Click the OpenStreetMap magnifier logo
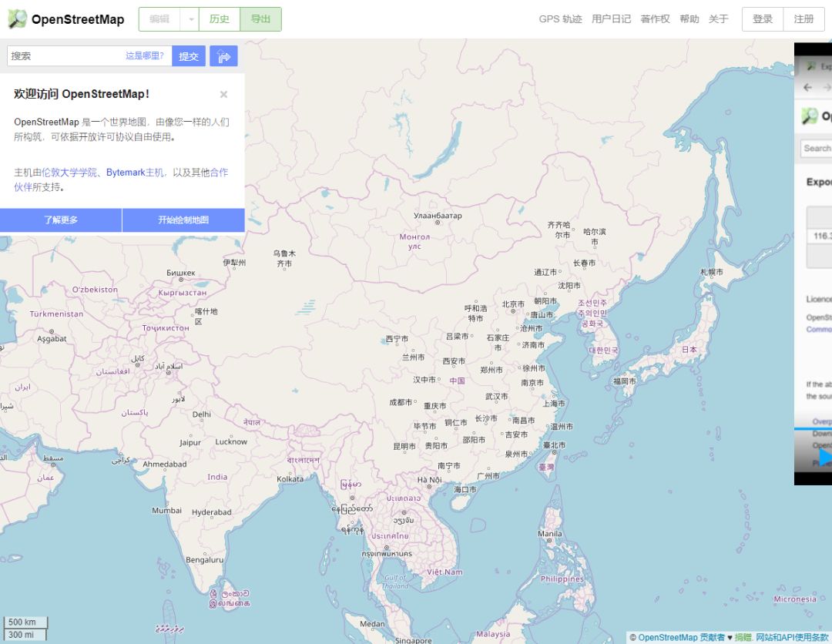The height and width of the screenshot is (644, 832). (18, 19)
